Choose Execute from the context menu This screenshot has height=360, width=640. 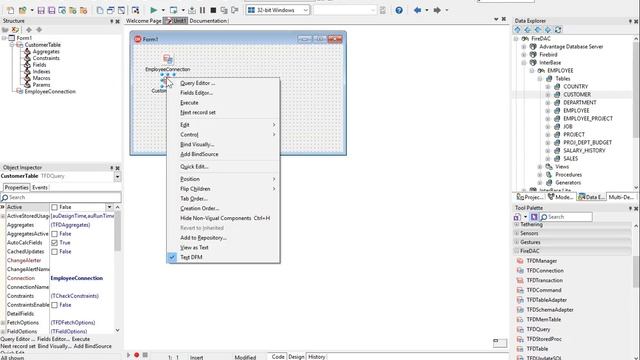click(x=223, y=103)
